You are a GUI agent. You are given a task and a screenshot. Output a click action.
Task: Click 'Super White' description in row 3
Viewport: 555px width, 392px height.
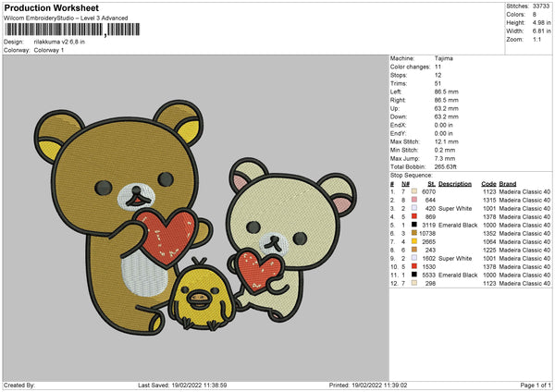[455, 208]
